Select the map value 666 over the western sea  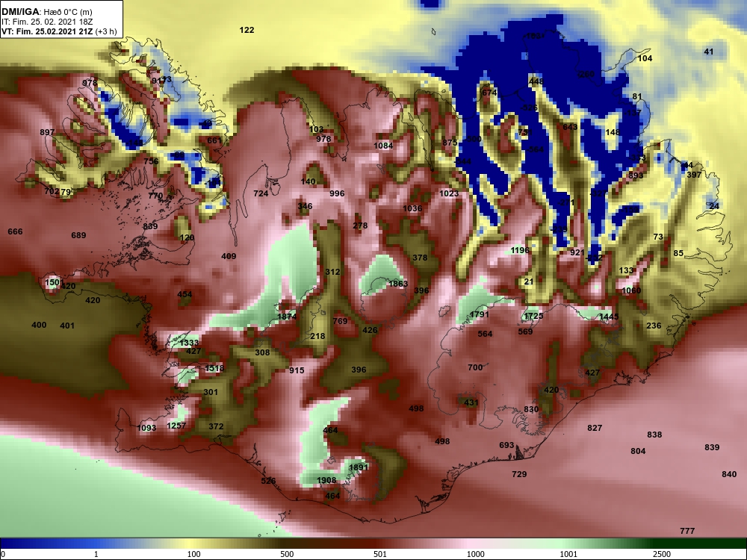tap(15, 231)
